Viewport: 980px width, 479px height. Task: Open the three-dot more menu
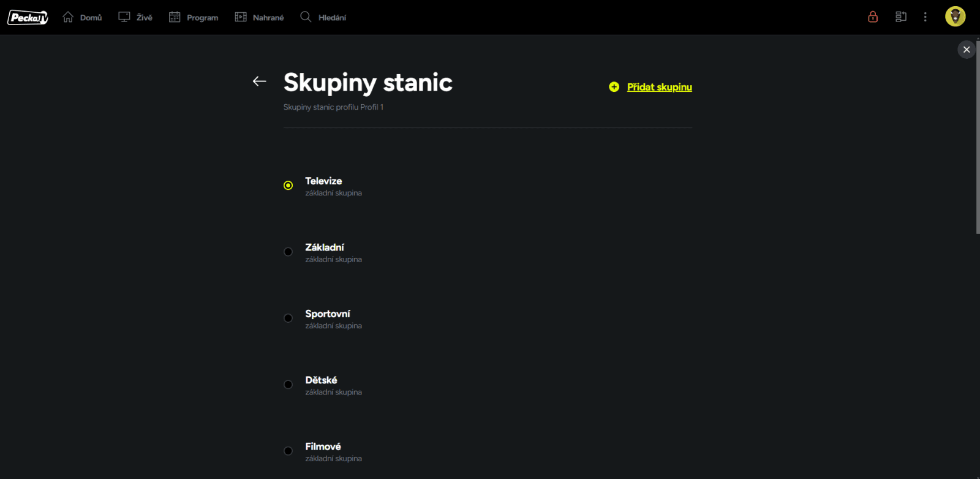tap(925, 17)
